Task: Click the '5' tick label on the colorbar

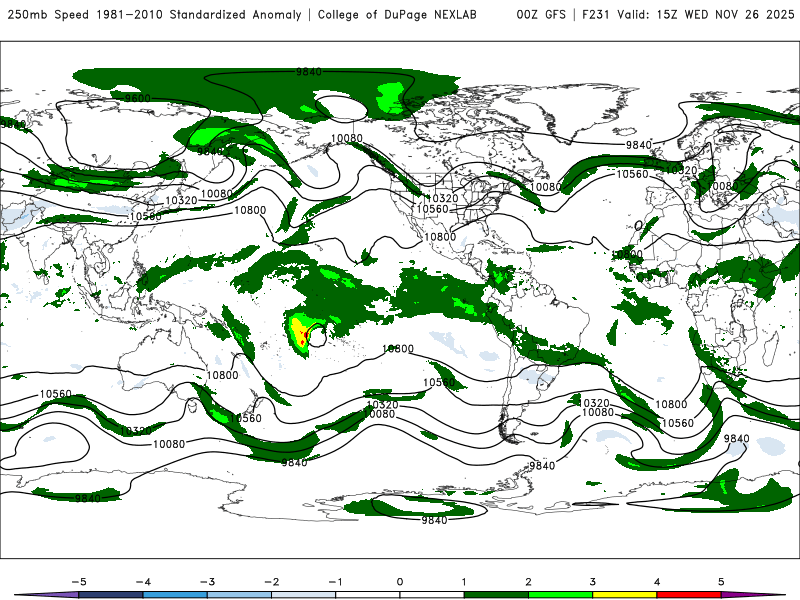Action: click(721, 582)
